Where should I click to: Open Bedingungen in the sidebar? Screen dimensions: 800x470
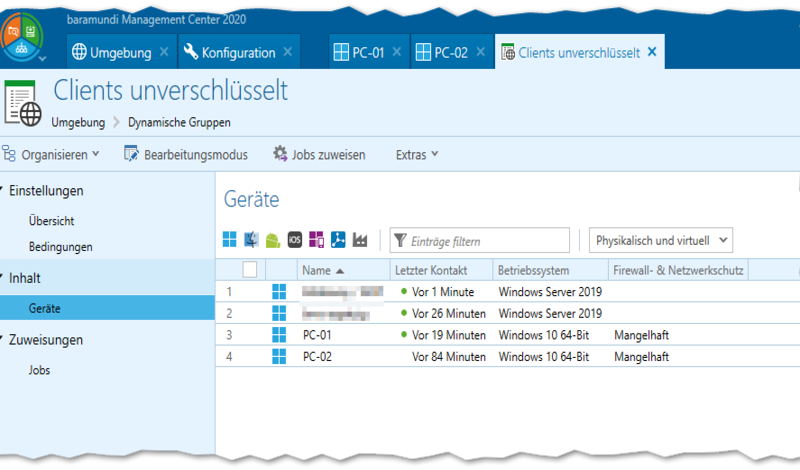tap(61, 246)
